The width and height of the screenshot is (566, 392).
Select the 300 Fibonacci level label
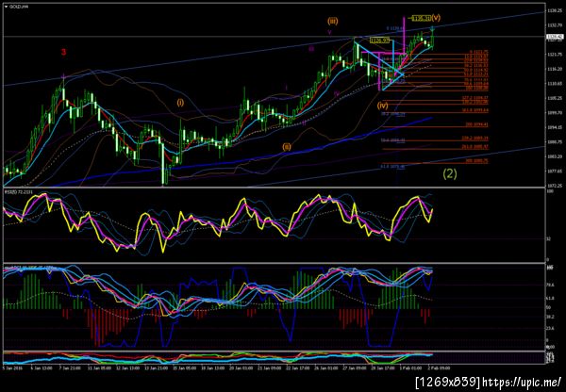pos(477,161)
